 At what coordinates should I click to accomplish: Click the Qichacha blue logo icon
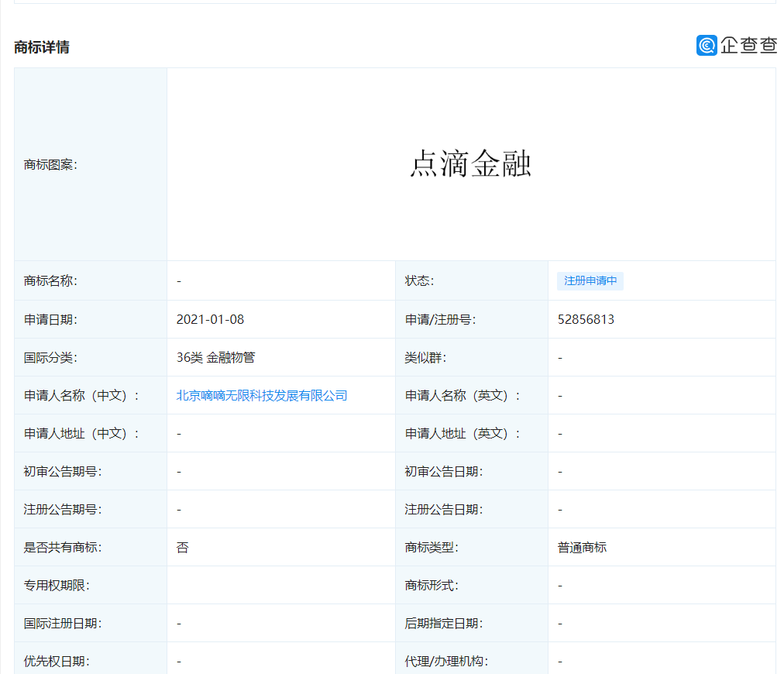click(707, 46)
